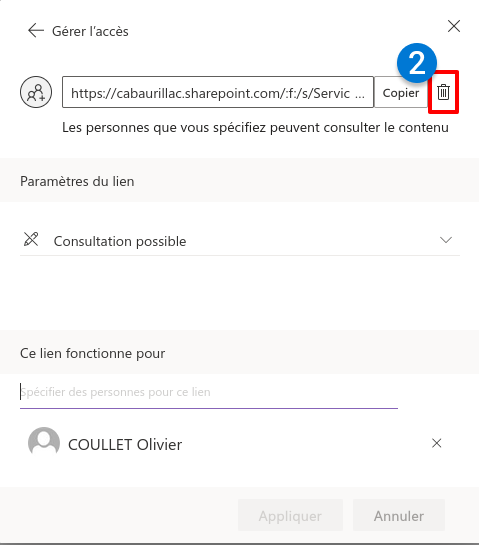Screen dimensions: 479x545
Task: Focus the Spécifier des personnes input
Action: [209, 392]
